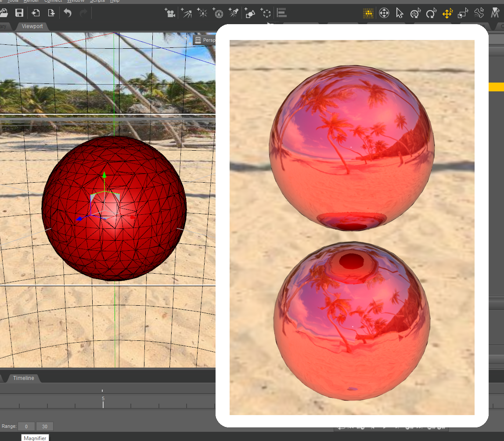Click the timeline playhead at frame 5
Screen dimensions: 504x441
pos(103,402)
